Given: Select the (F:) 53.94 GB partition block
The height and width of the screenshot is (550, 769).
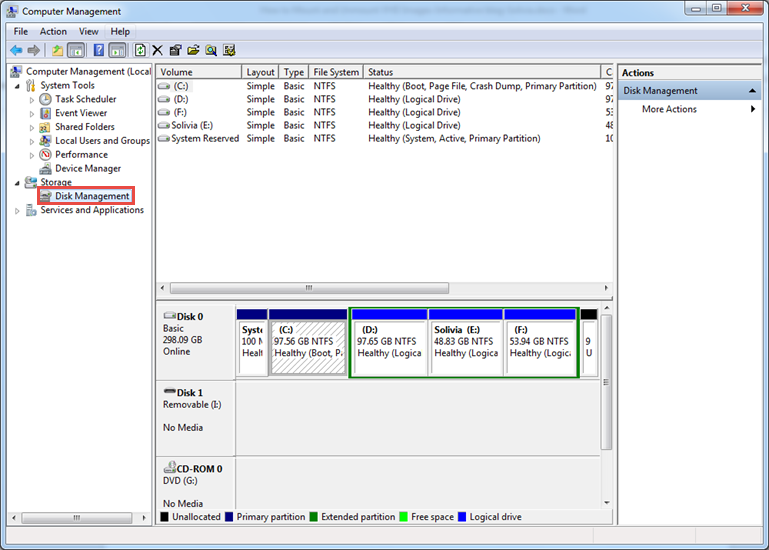Looking at the screenshot, I should click(x=540, y=342).
